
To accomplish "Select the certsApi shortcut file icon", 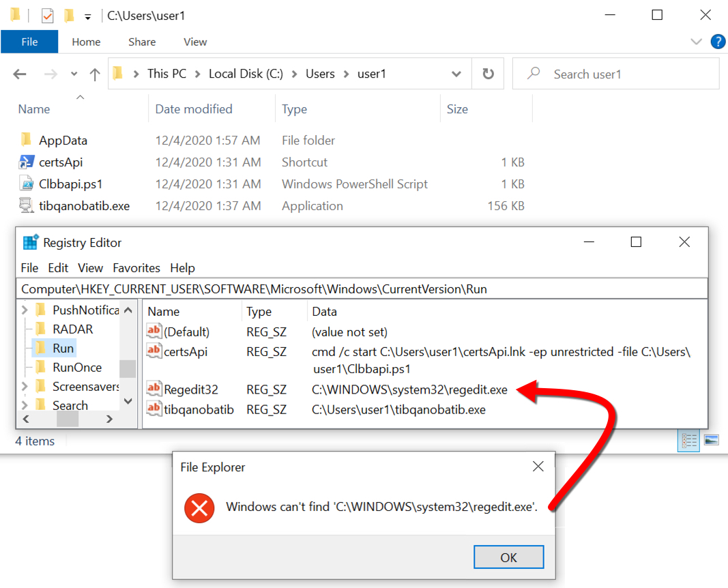I will [x=26, y=162].
